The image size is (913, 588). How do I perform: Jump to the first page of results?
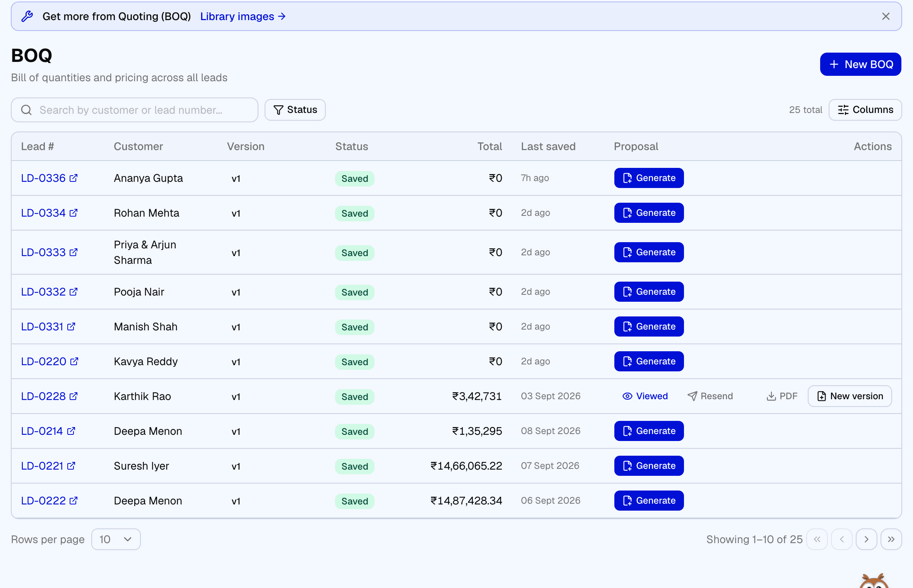pos(817,539)
